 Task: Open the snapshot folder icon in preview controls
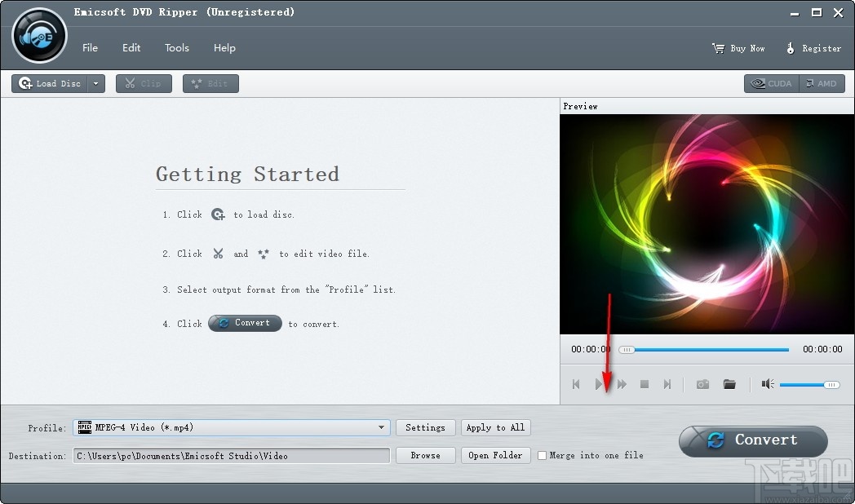pyautogui.click(x=729, y=384)
